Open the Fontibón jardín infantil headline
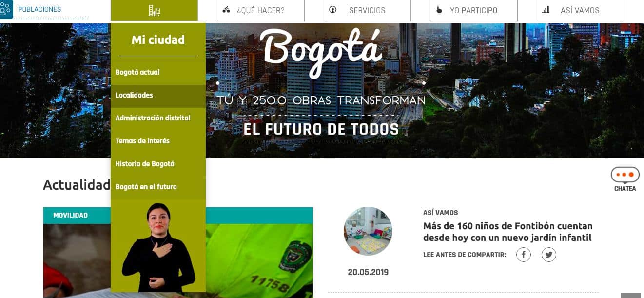 click(508, 232)
